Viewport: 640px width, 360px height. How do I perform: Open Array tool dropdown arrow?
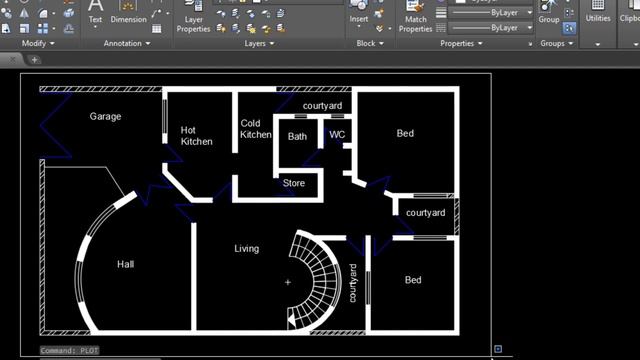pyautogui.click(x=53, y=29)
